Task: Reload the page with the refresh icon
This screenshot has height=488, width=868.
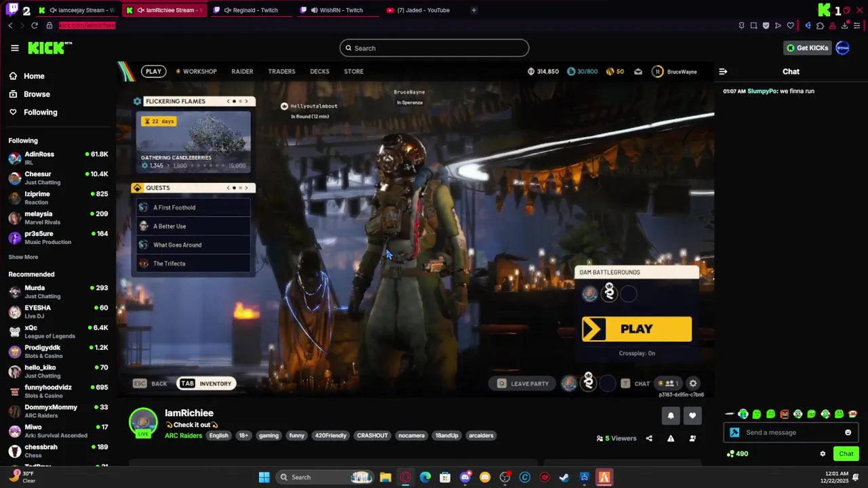Action: pos(35,25)
